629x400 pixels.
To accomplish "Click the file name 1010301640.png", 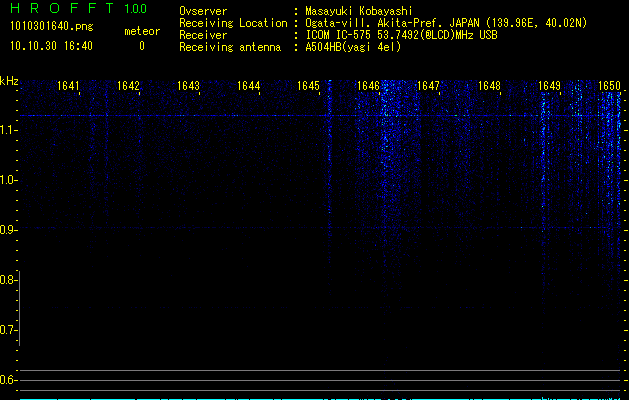I will pos(52,27).
